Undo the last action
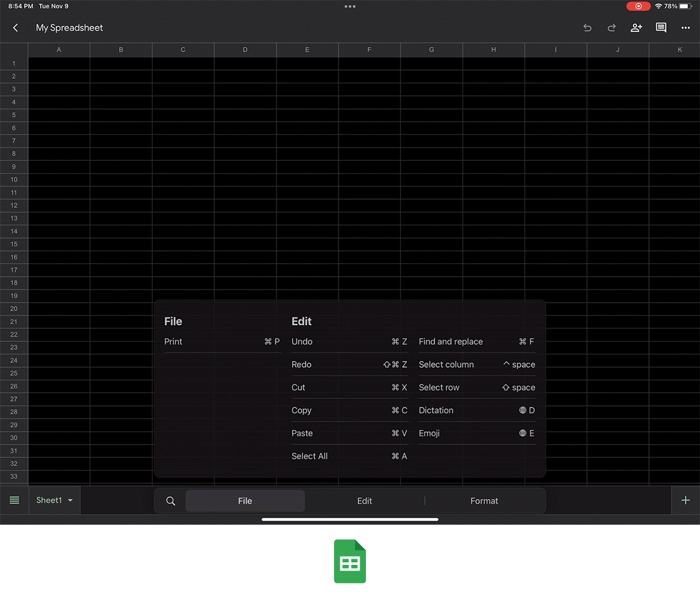 (x=587, y=27)
